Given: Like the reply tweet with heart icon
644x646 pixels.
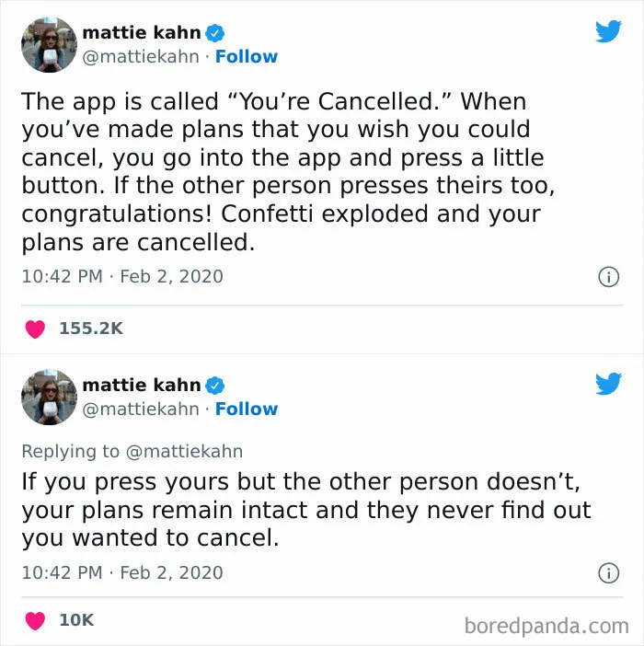Looking at the screenshot, I should pyautogui.click(x=35, y=620).
